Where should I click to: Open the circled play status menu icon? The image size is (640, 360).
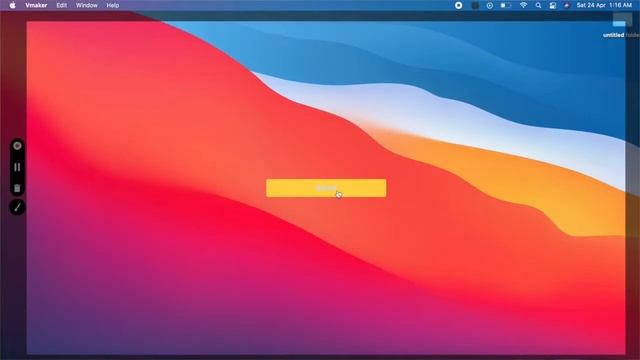tap(490, 5)
